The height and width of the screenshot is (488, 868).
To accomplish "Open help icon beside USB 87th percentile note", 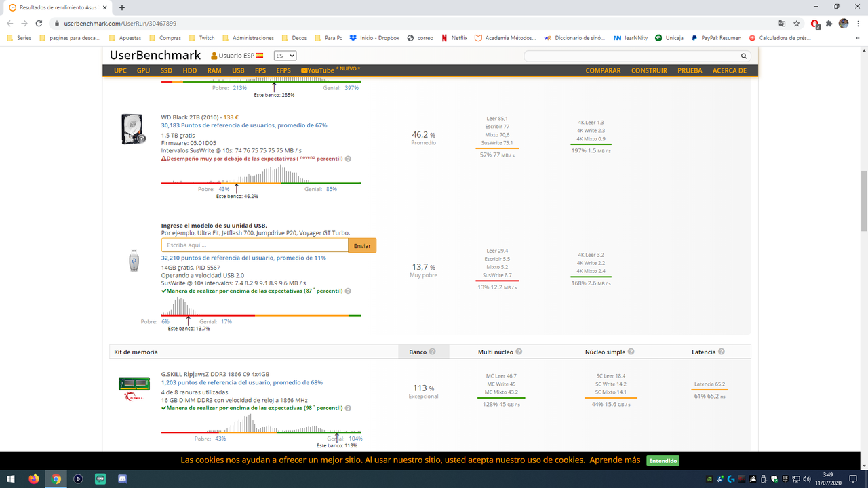I will point(348,291).
